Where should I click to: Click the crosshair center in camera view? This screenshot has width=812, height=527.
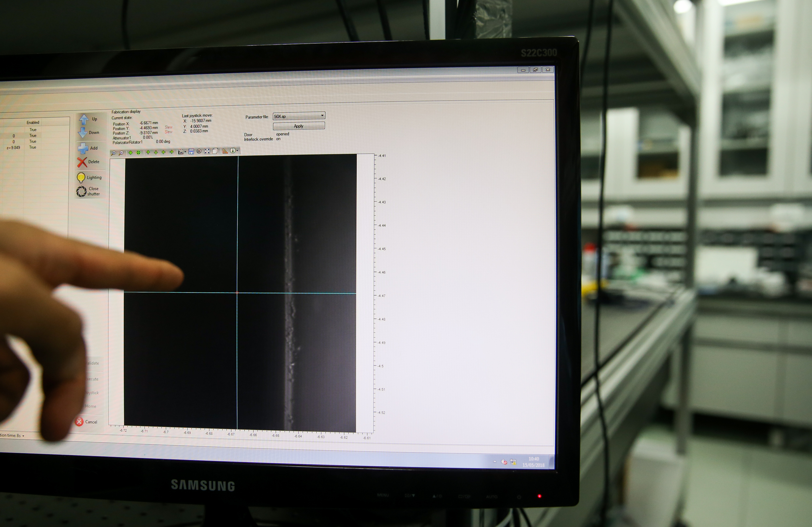point(237,292)
